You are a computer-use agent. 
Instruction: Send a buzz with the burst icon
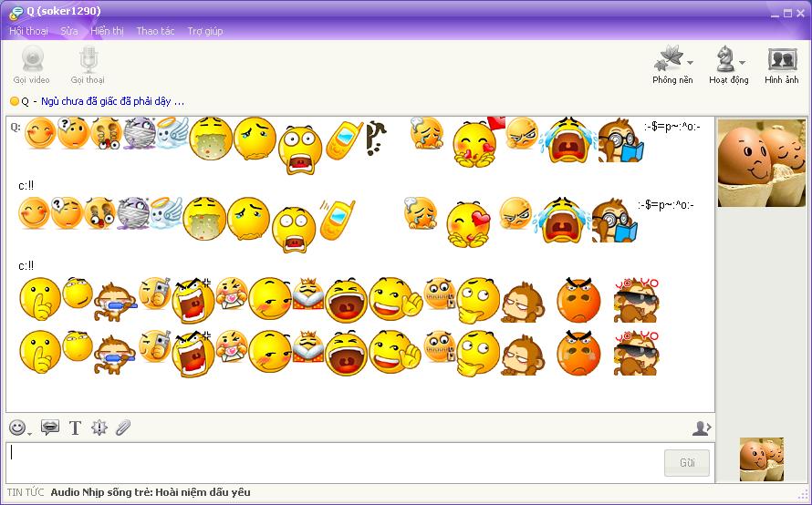pyautogui.click(x=99, y=428)
